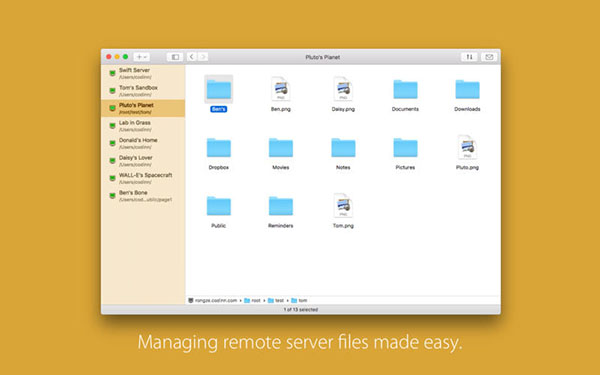The height and width of the screenshot is (375, 600).
Task: Open the Lab in Grass server entry
Action: click(x=143, y=126)
